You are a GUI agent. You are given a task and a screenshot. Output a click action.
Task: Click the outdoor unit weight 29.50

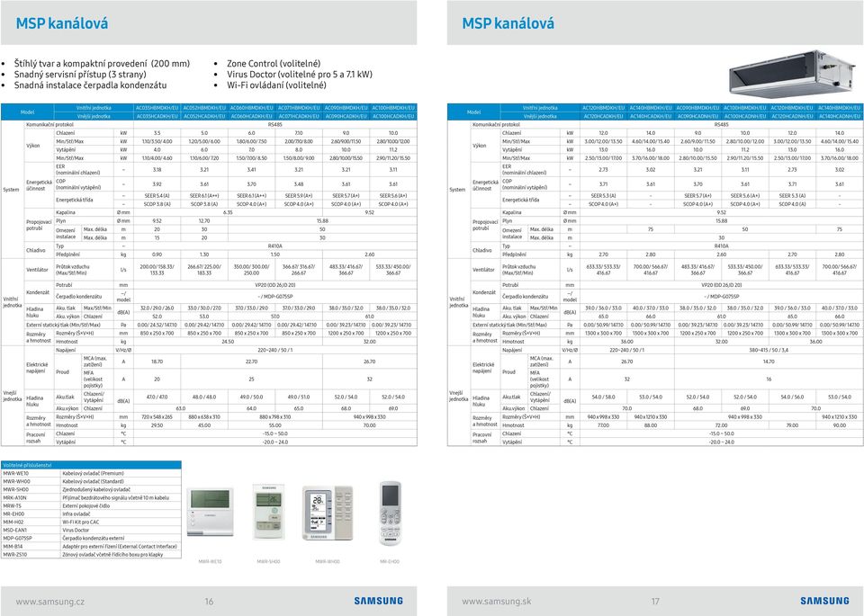[x=157, y=425]
